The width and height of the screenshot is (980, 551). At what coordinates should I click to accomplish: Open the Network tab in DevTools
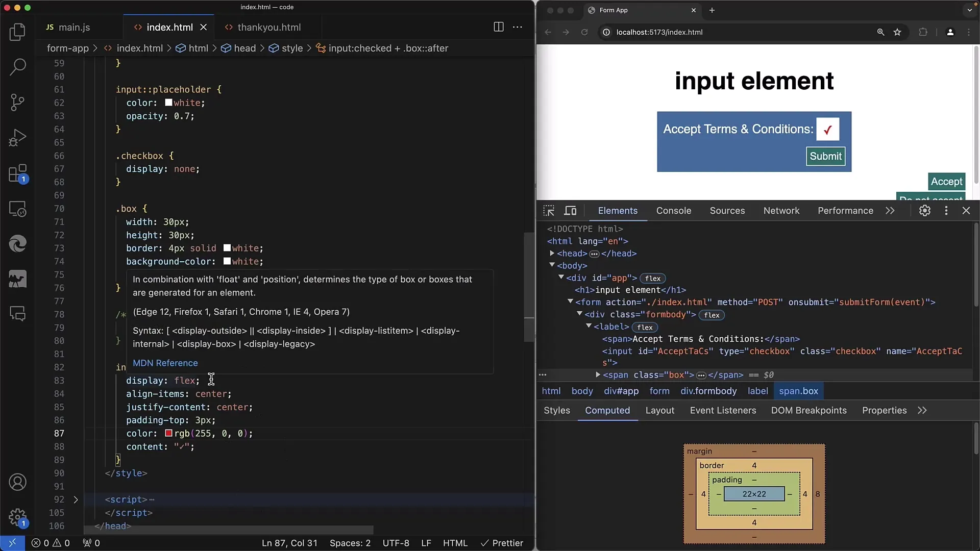pyautogui.click(x=781, y=211)
